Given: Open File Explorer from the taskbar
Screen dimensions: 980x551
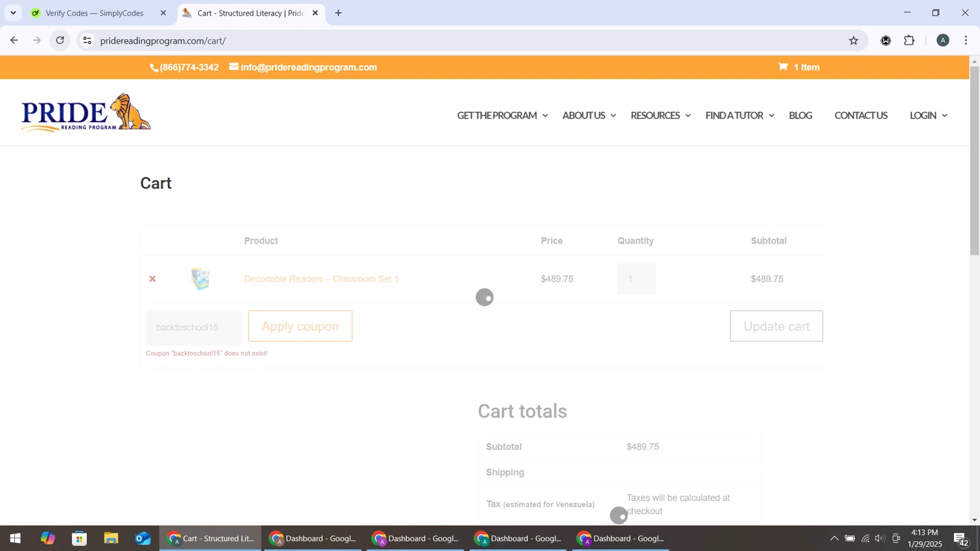Looking at the screenshot, I should pyautogui.click(x=111, y=539).
